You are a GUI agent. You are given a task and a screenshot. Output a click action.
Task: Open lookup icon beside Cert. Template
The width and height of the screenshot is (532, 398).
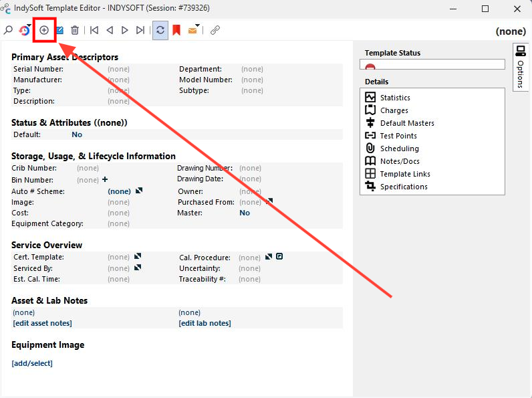pos(138,256)
